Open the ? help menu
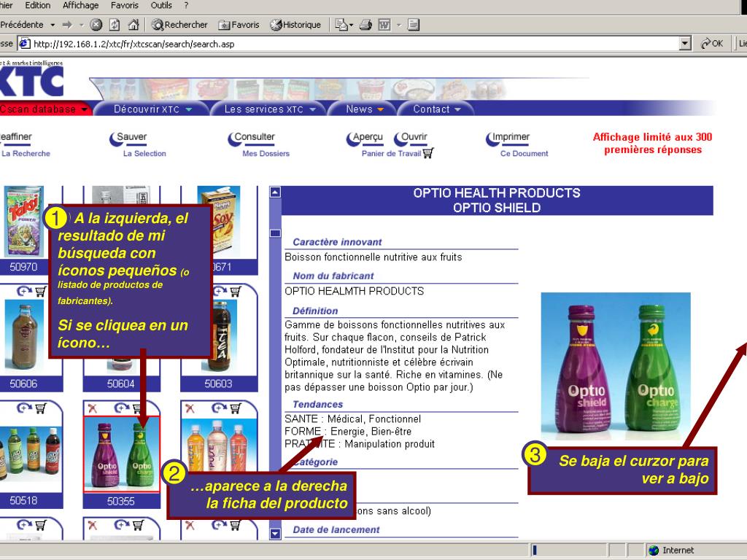Viewport: 747px width, 560px height. pos(186,5)
